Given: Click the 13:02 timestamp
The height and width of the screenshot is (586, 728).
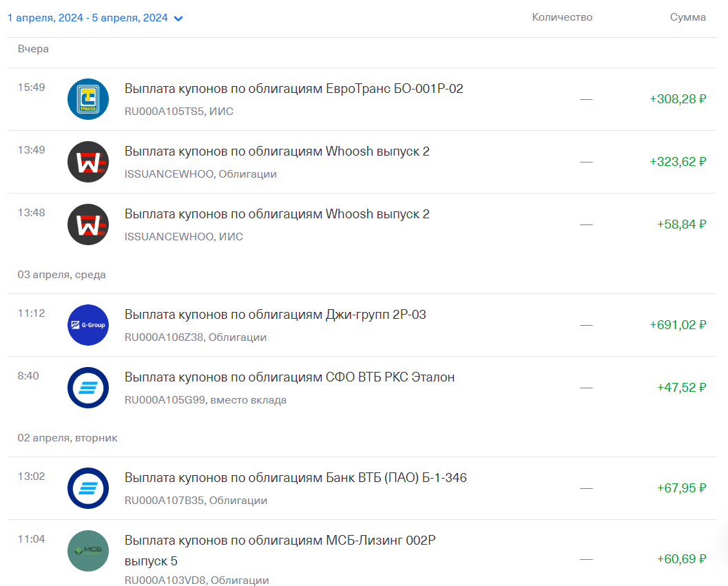Looking at the screenshot, I should (32, 477).
